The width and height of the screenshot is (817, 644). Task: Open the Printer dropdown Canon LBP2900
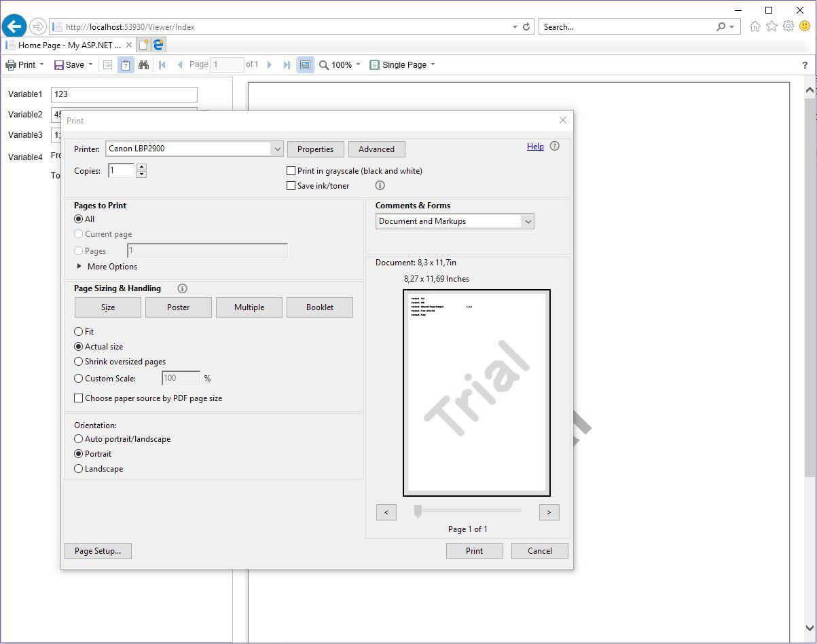195,149
